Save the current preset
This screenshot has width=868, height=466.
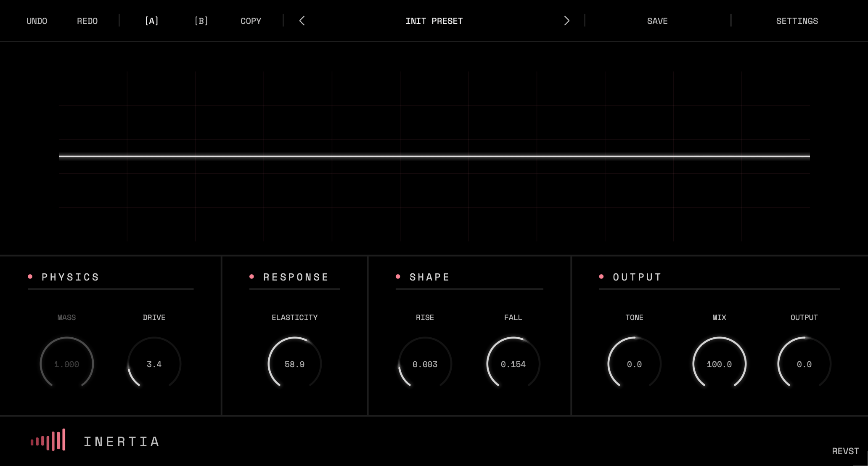point(657,21)
